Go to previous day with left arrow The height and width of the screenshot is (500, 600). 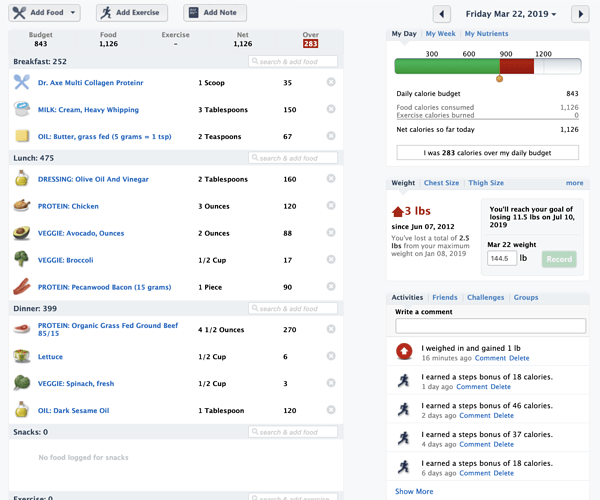click(442, 14)
